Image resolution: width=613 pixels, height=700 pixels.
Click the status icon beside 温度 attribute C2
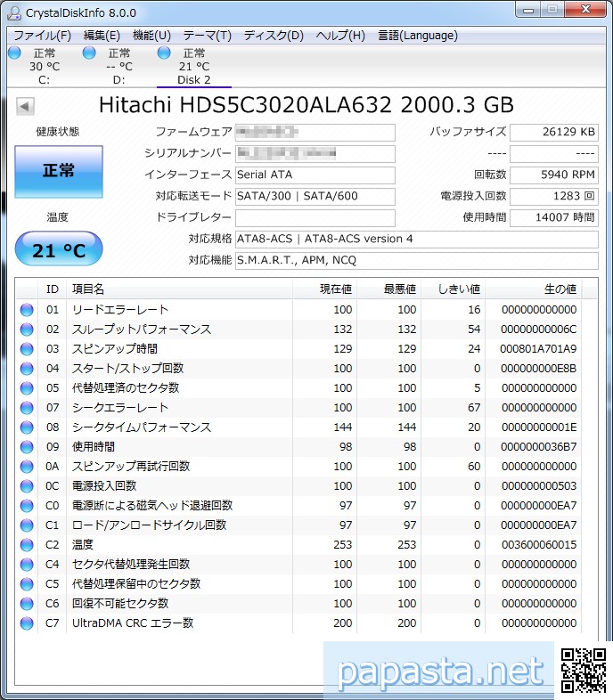[x=27, y=545]
